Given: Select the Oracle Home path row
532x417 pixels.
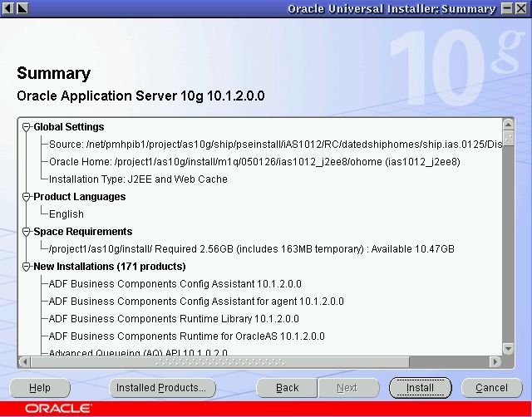Looking at the screenshot, I should tap(254, 162).
